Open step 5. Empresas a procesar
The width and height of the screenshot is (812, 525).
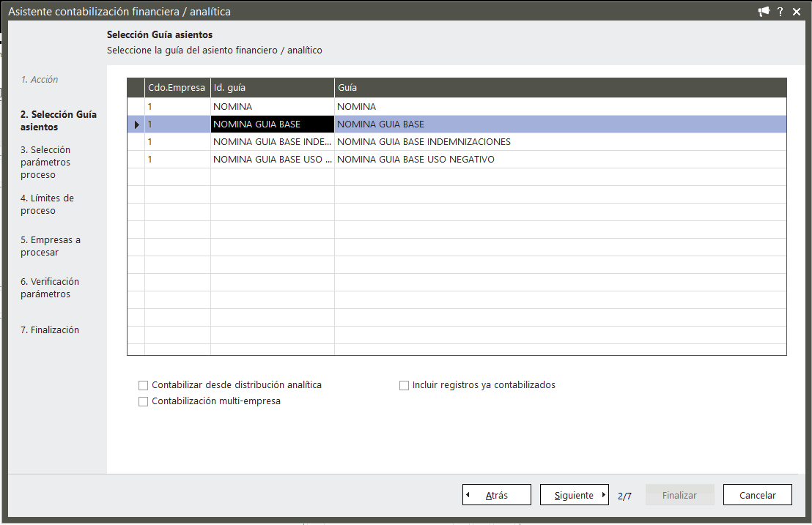click(51, 246)
